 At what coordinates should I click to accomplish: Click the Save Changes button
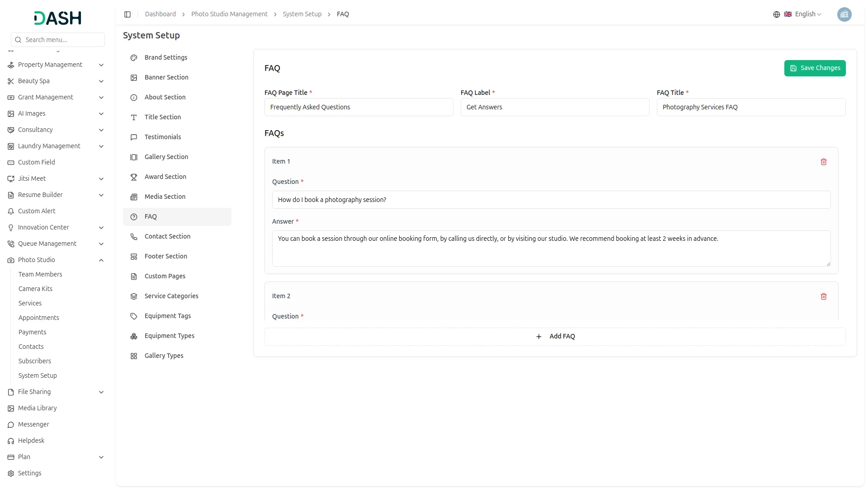815,68
